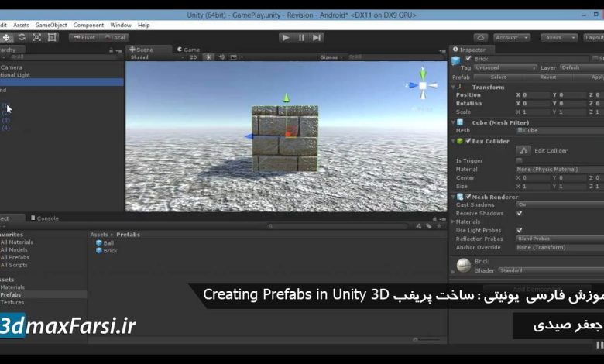Click the Pause button
The image size is (604, 364).
pyautogui.click(x=301, y=38)
